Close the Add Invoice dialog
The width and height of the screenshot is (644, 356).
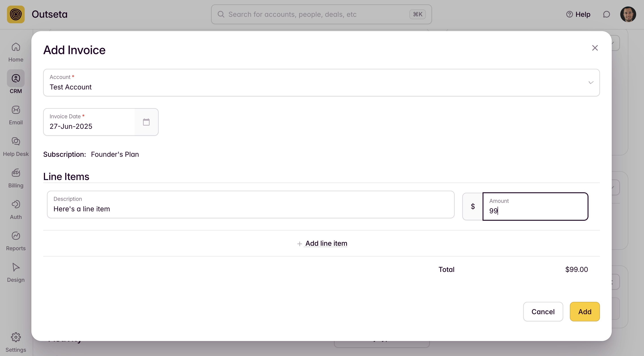coord(595,48)
